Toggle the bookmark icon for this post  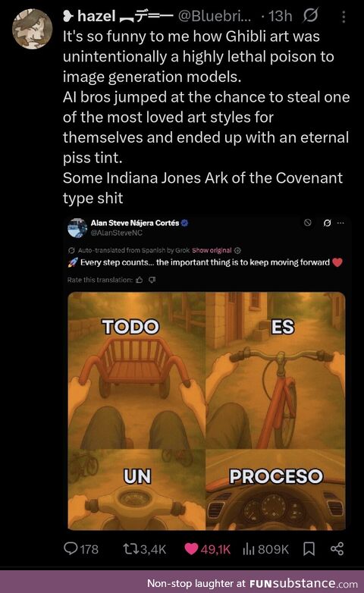(x=309, y=549)
